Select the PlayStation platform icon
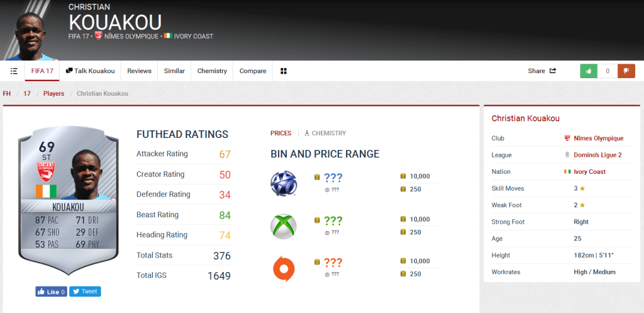644x313 pixels. pyautogui.click(x=283, y=183)
